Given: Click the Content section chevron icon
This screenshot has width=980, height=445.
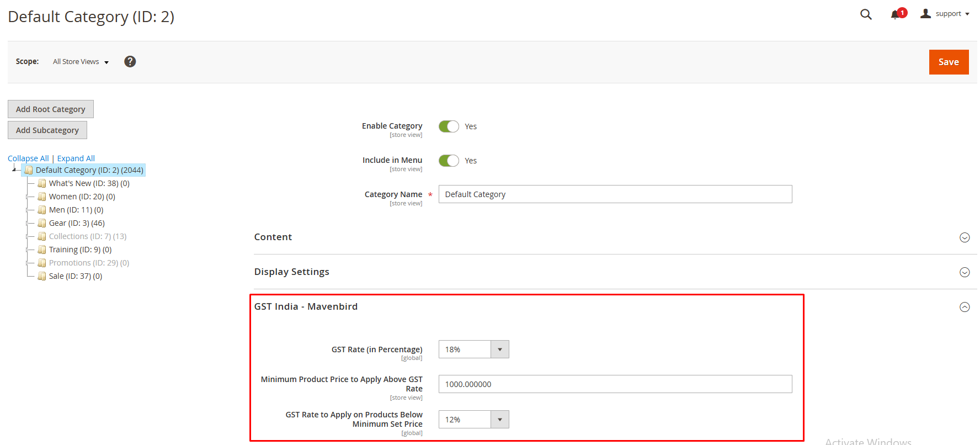Looking at the screenshot, I should 965,237.
